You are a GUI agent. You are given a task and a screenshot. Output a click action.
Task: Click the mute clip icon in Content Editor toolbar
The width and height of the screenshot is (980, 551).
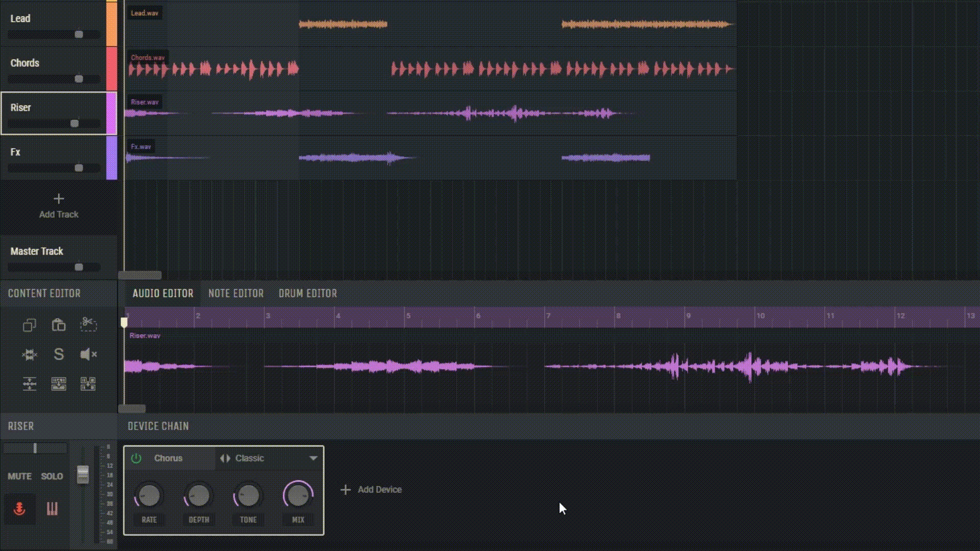[x=88, y=354]
